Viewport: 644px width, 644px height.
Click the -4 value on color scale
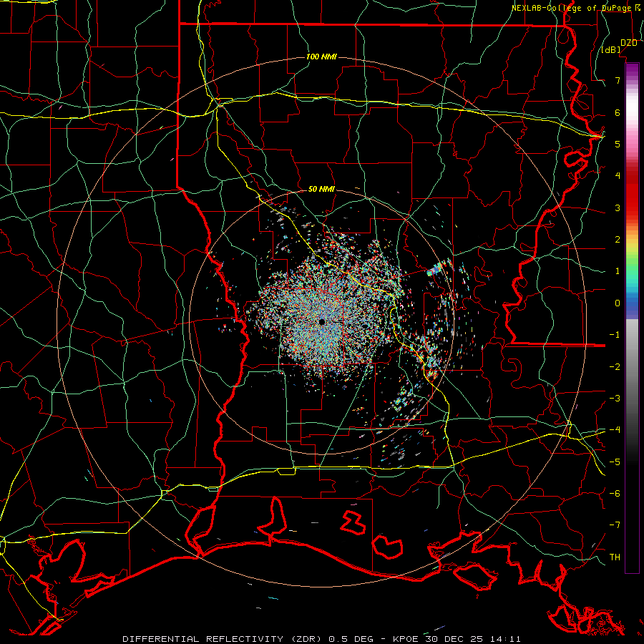pos(615,430)
